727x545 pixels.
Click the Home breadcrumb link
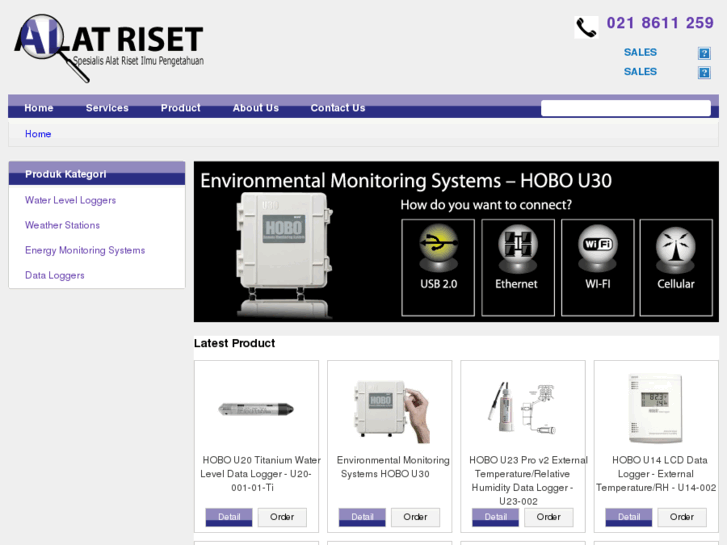click(x=38, y=134)
